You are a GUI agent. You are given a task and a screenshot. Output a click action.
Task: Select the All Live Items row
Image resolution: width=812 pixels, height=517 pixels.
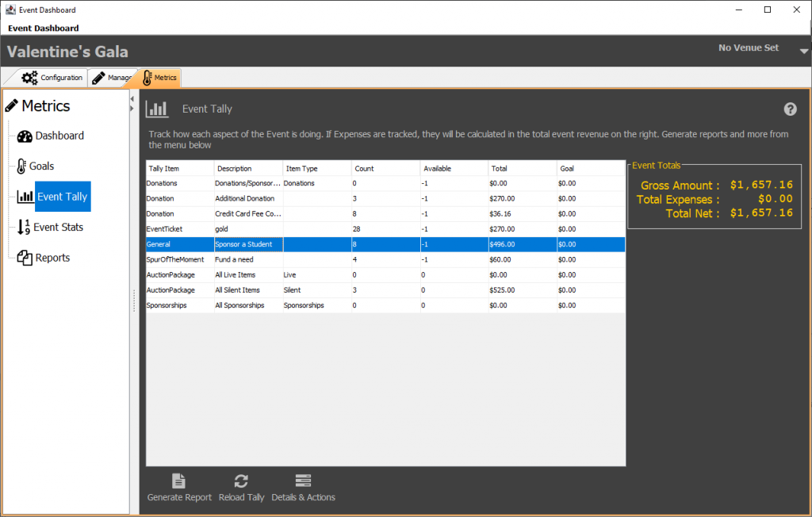(x=386, y=275)
